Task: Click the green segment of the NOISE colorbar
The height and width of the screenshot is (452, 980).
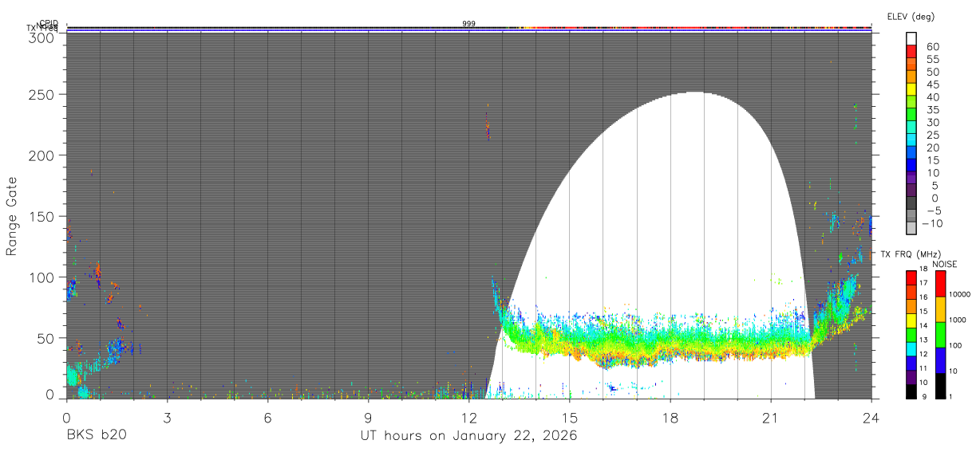Action: pyautogui.click(x=939, y=335)
